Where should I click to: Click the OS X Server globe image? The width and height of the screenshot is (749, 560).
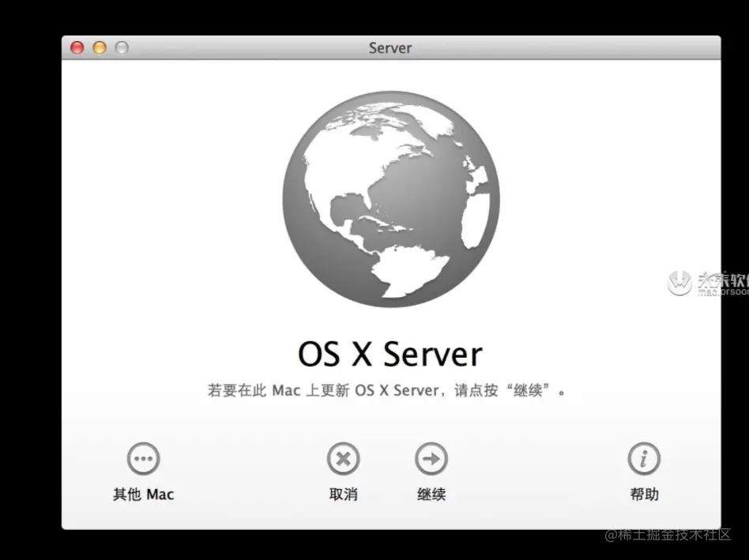click(x=391, y=198)
